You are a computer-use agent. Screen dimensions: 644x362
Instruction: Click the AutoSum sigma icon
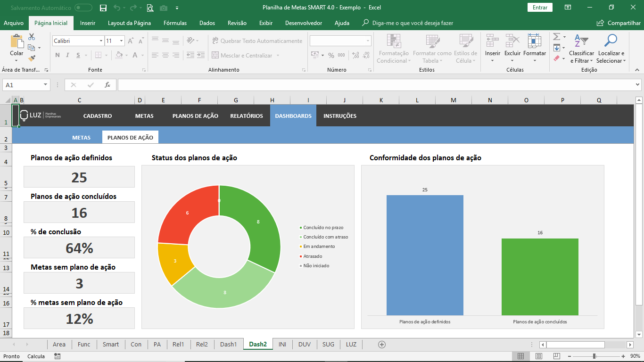[556, 37]
